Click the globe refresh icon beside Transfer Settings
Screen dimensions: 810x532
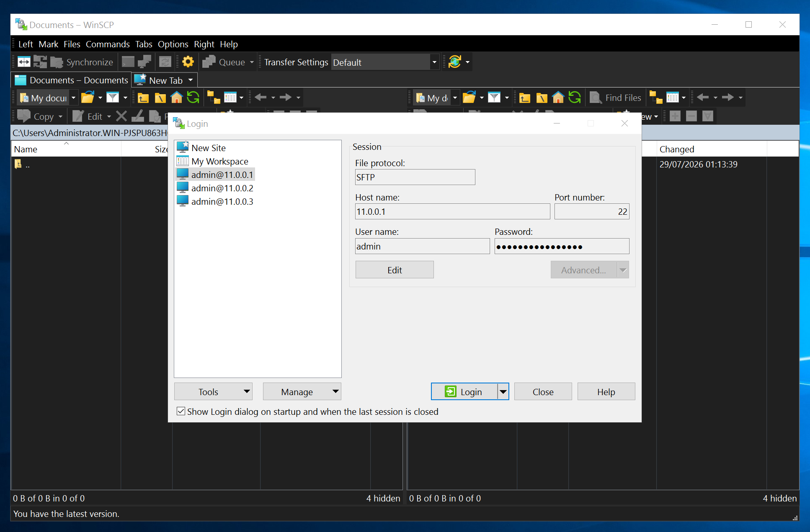(x=455, y=62)
